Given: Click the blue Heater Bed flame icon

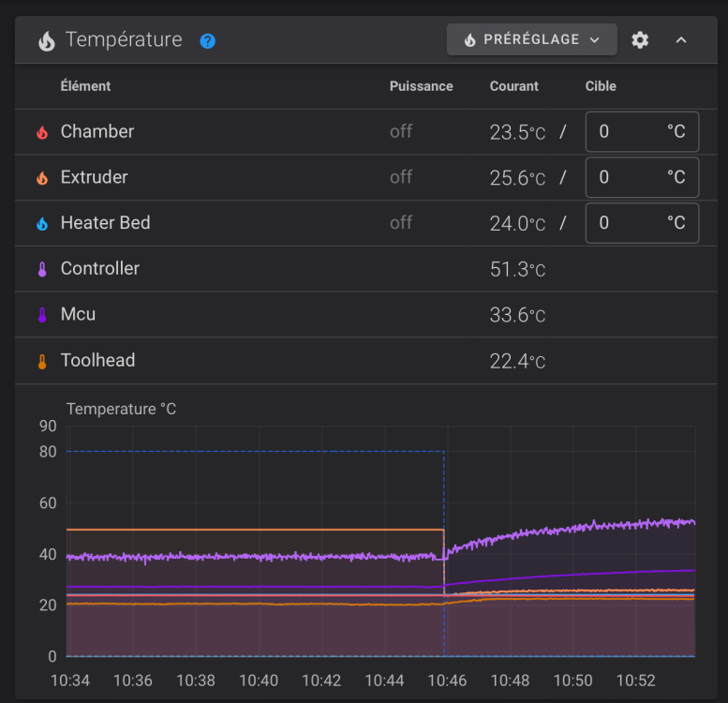Looking at the screenshot, I should coord(42,224).
